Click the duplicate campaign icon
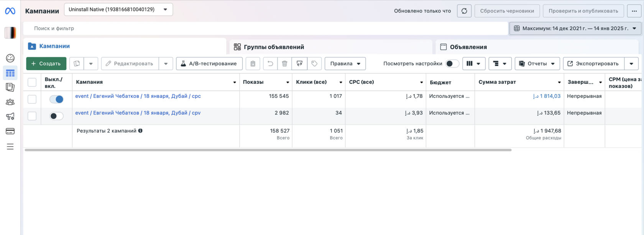This screenshot has height=235, width=644. (x=77, y=64)
